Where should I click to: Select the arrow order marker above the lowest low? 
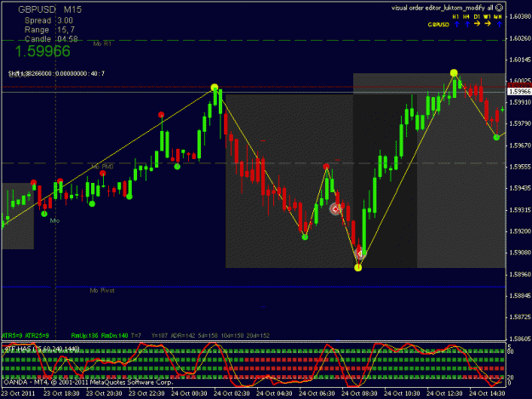tap(360, 254)
